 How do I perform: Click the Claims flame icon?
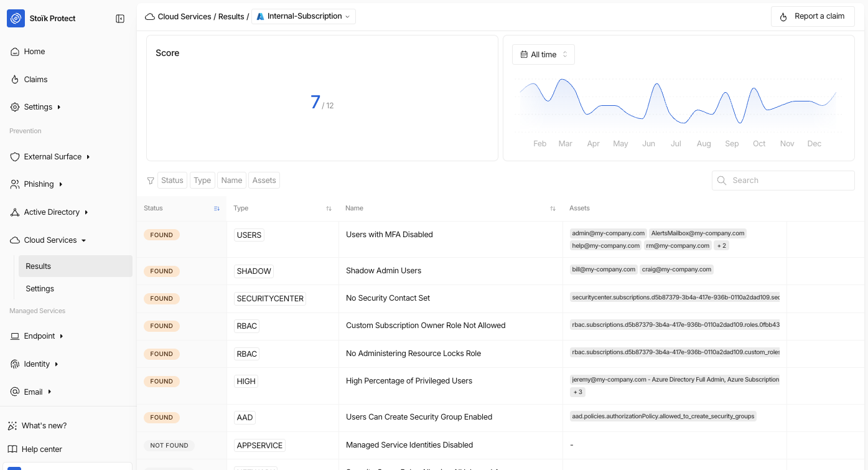pos(15,80)
